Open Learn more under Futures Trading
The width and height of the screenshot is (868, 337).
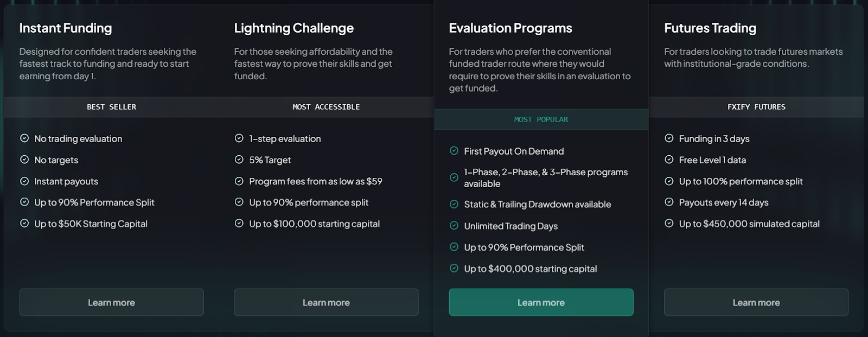[756, 302]
